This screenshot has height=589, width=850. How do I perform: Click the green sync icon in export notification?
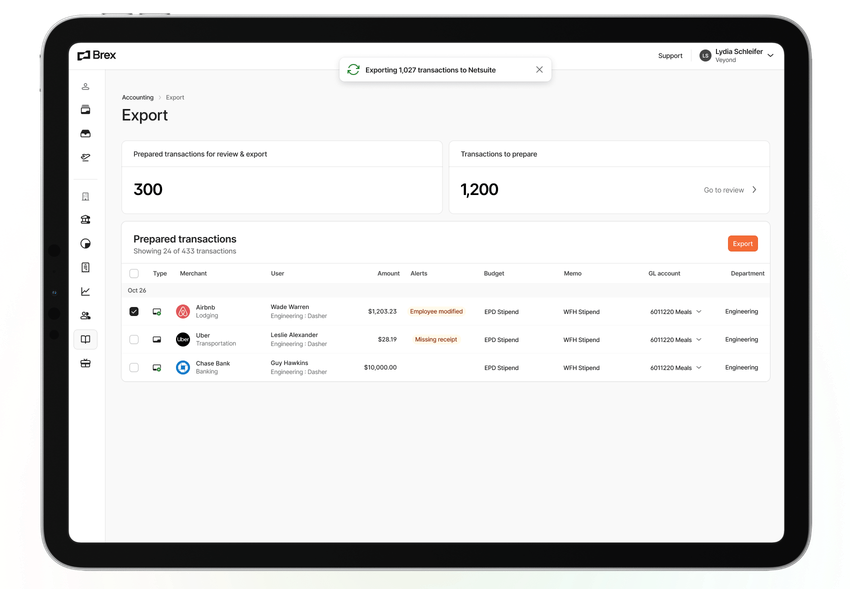point(353,70)
